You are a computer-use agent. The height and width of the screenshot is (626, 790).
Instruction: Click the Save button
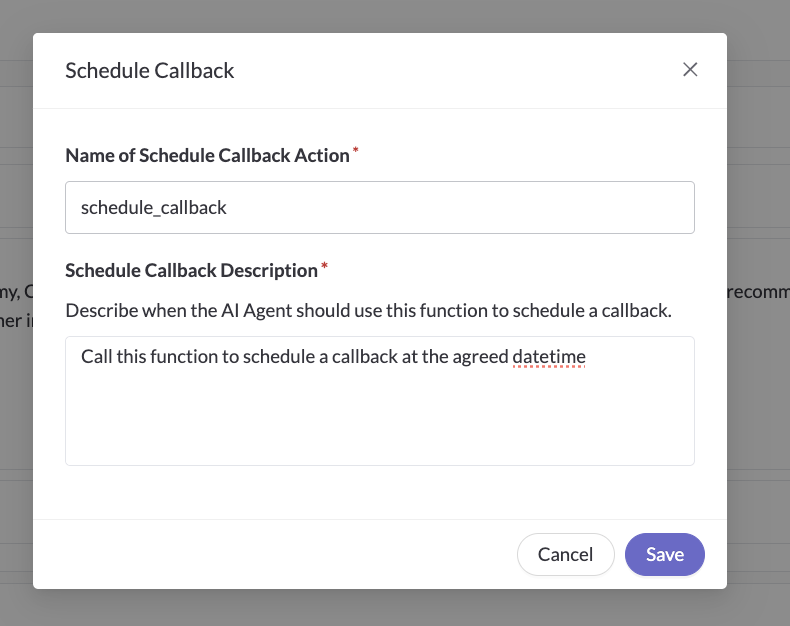[x=665, y=554]
